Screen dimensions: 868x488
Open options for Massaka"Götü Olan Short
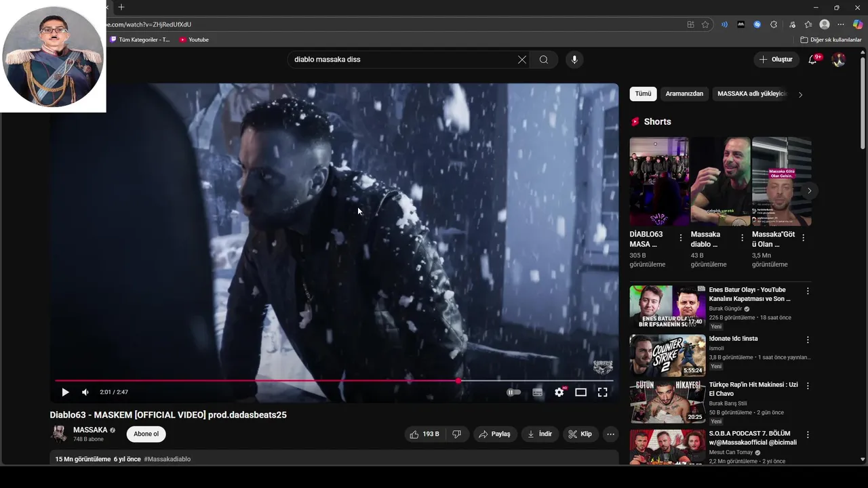pyautogui.click(x=803, y=238)
